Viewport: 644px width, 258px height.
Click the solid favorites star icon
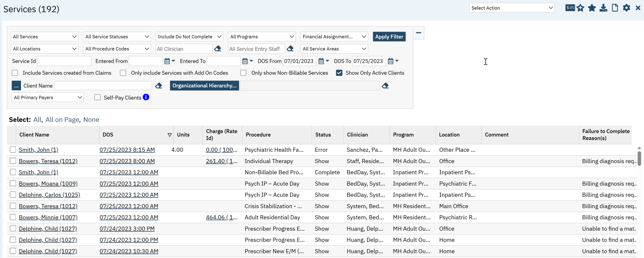592,8
